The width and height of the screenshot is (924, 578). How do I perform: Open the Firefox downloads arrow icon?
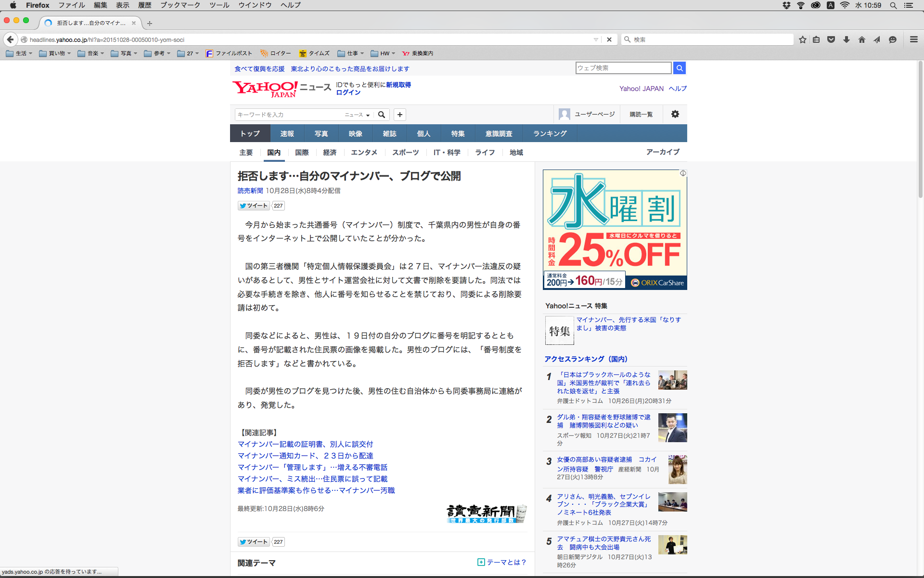847,39
